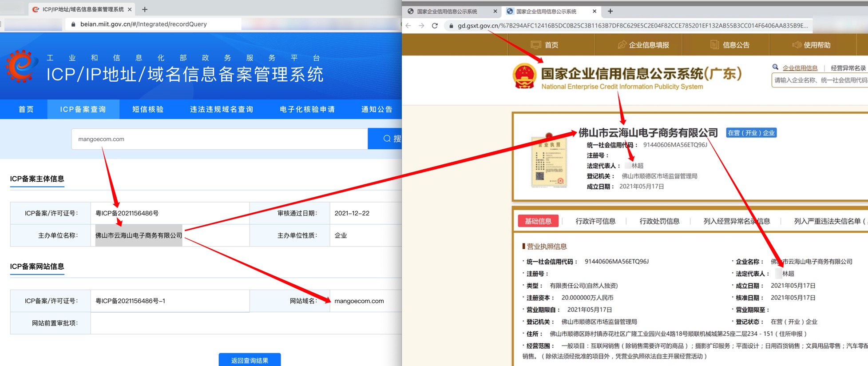The width and height of the screenshot is (868, 366).
Task: Open 使用帮助 in credit system bar
Action: [x=811, y=45]
